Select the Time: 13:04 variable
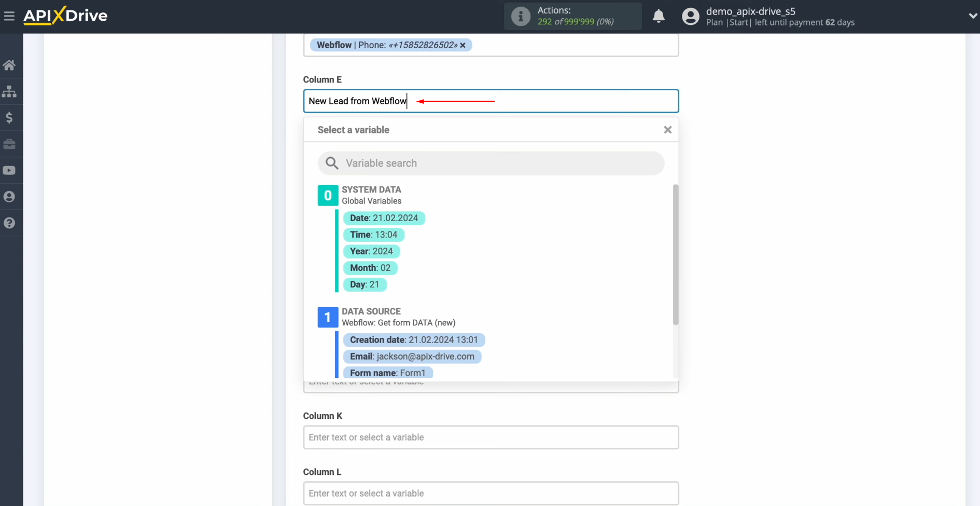The height and width of the screenshot is (506, 980). click(x=374, y=235)
